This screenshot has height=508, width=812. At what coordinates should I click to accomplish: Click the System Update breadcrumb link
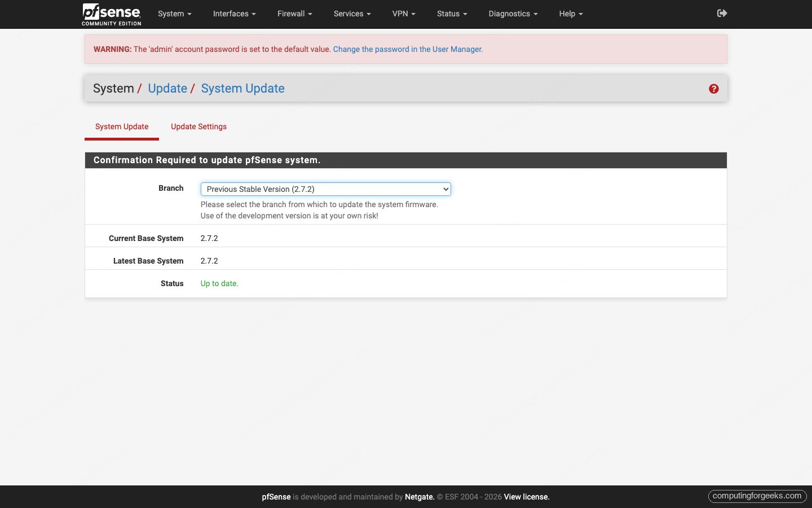[243, 89]
